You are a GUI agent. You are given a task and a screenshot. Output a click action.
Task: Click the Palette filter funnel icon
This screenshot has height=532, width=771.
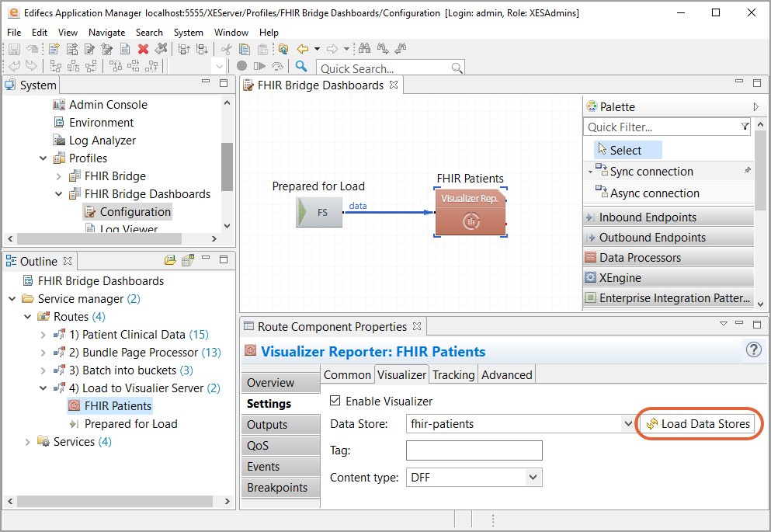click(x=745, y=127)
